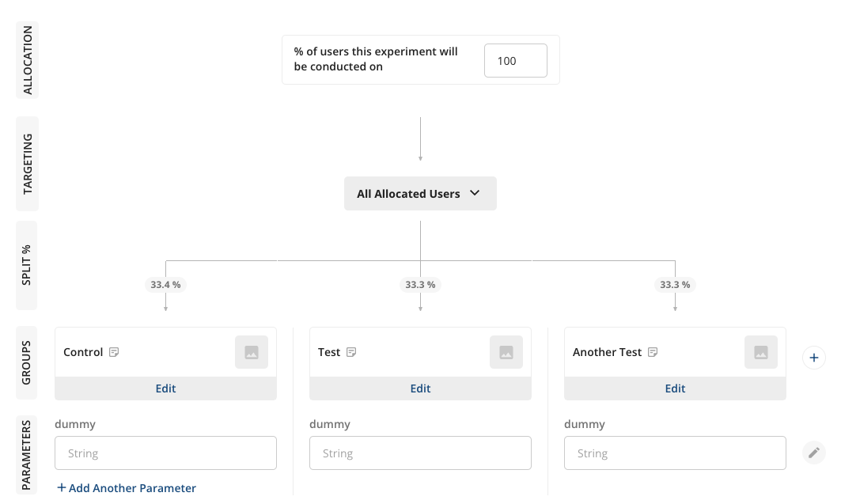This screenshot has width=841, height=504.
Task: Add a new group via the plus icon
Action: pos(814,358)
